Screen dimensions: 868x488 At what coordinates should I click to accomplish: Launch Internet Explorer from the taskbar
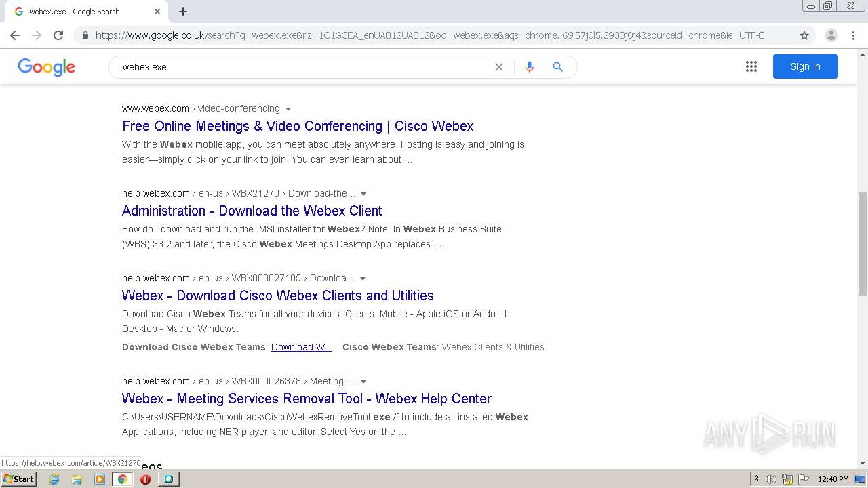pos(54,479)
